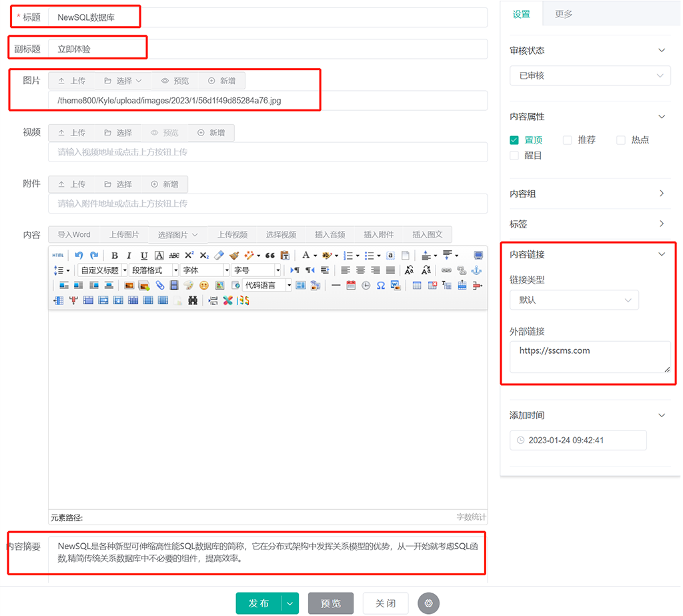The width and height of the screenshot is (683, 616).
Task: Insert an emoticon from the editor toolbar
Action: click(x=204, y=285)
